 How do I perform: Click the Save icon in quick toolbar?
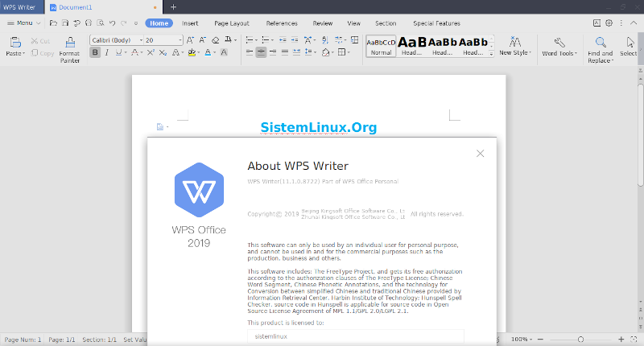[x=65, y=23]
